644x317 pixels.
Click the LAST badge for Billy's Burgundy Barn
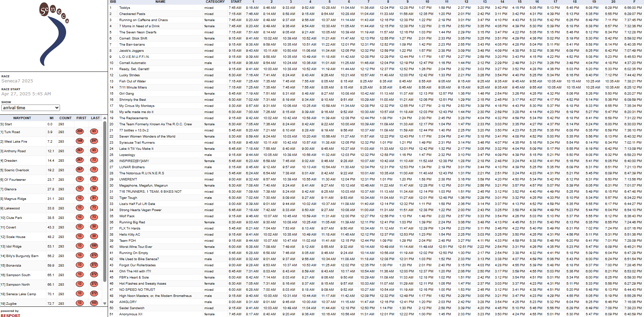94,255
